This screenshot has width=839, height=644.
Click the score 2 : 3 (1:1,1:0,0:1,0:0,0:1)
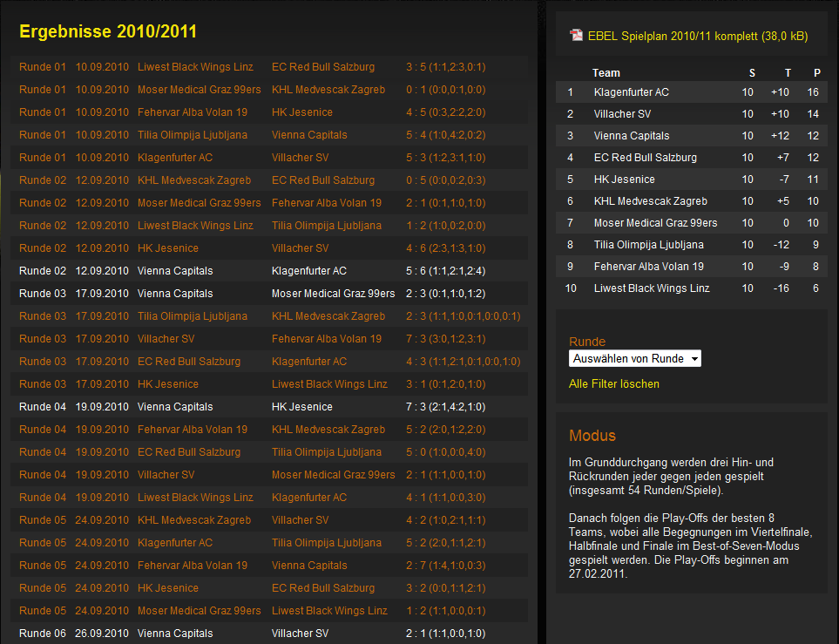(x=463, y=315)
